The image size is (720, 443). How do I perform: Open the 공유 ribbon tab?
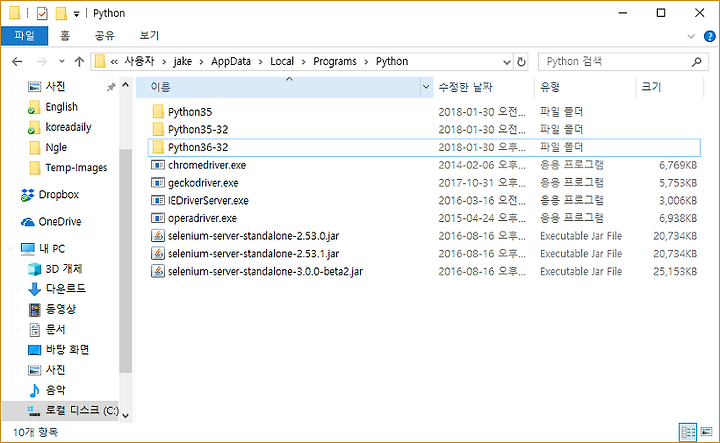pos(105,35)
